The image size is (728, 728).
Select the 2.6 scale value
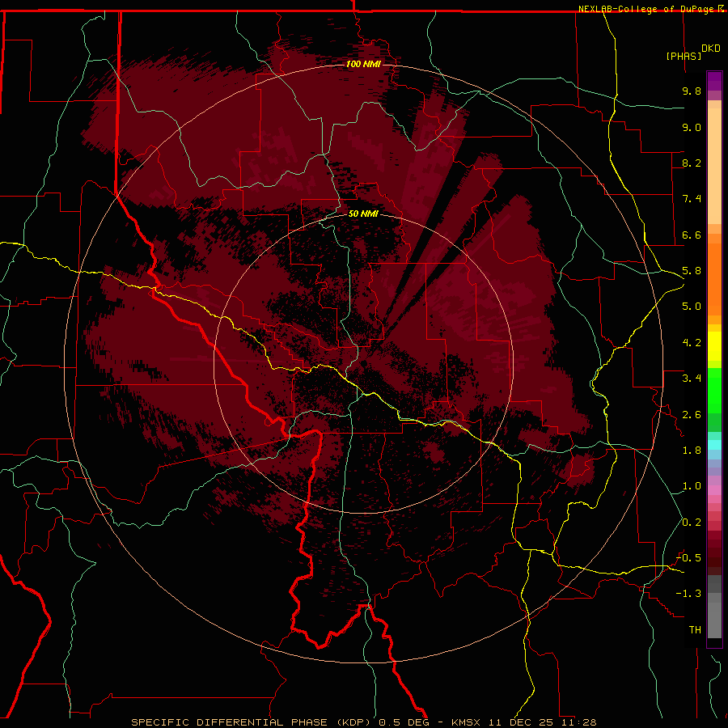pos(692,415)
